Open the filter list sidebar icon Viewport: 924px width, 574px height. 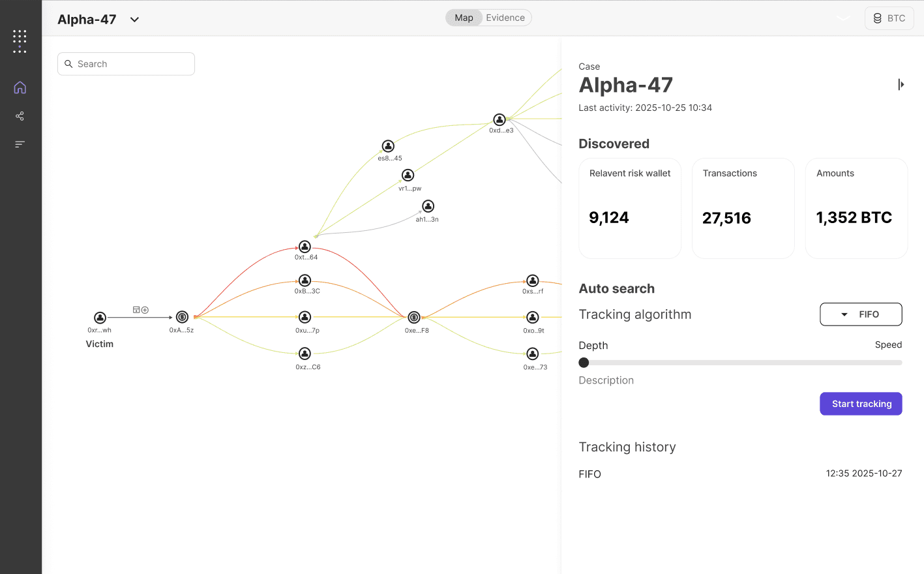click(x=20, y=144)
